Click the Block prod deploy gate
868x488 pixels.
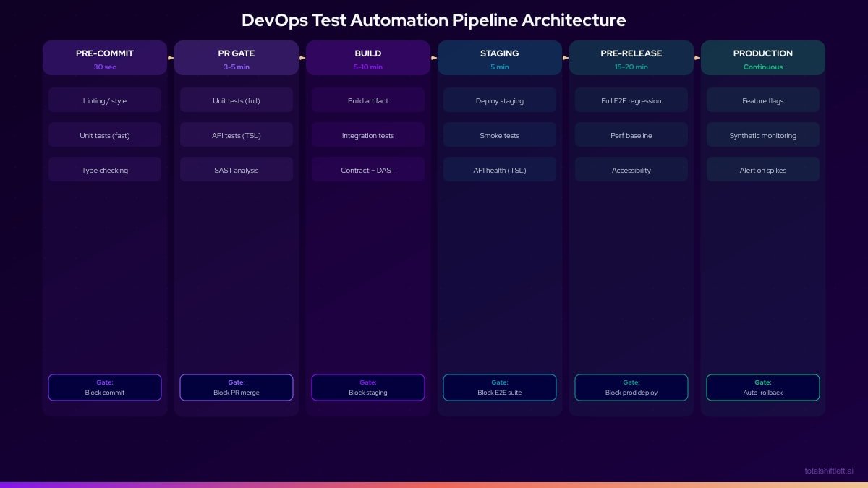pyautogui.click(x=631, y=388)
